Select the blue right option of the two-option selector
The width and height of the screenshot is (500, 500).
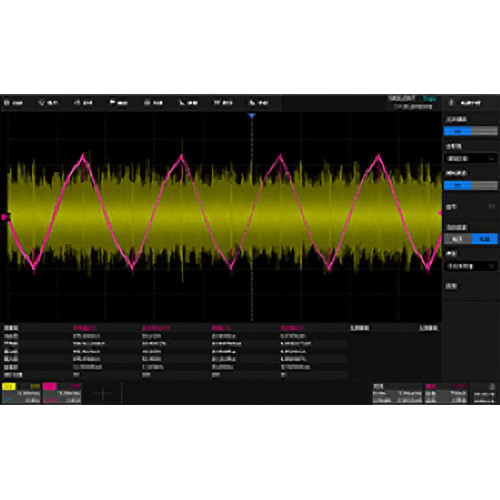pyautogui.click(x=484, y=239)
